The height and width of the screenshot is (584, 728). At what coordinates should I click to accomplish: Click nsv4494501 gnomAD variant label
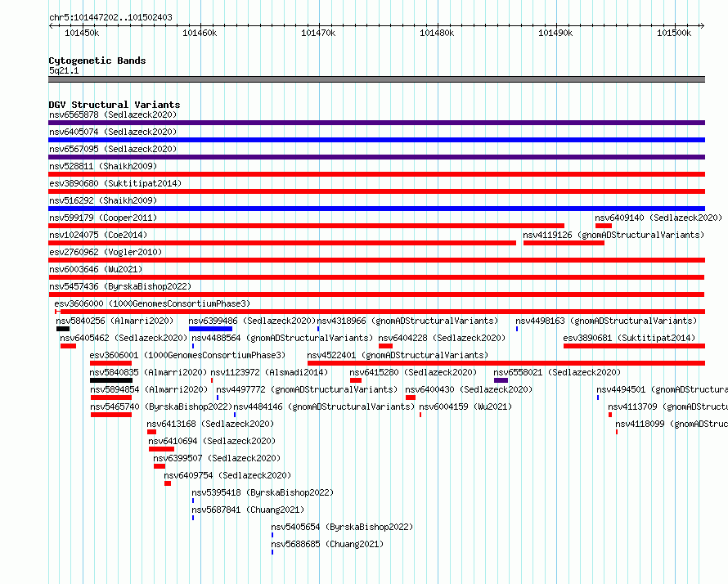(x=662, y=389)
